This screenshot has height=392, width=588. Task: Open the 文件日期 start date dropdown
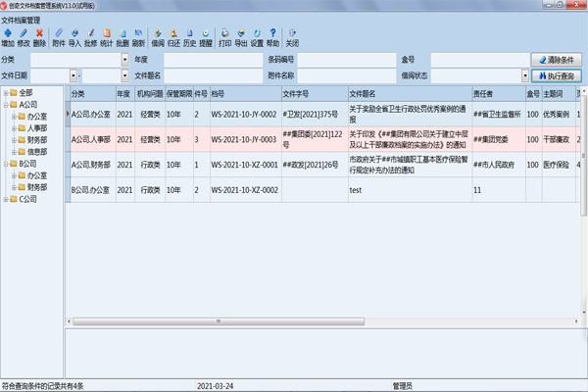74,75
